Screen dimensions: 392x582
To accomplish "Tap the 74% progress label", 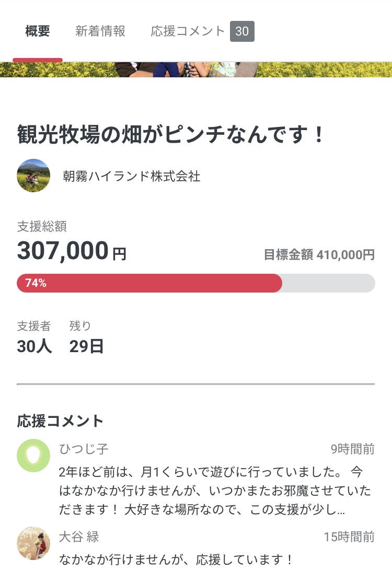I will click(36, 283).
